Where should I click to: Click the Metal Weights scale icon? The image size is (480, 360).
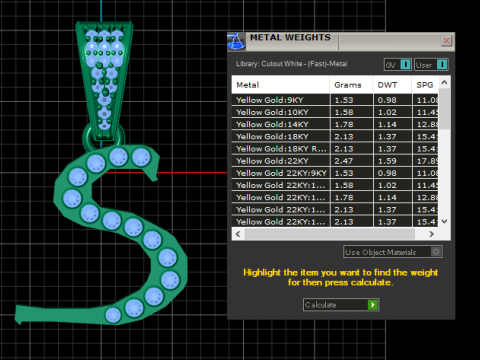click(x=236, y=42)
